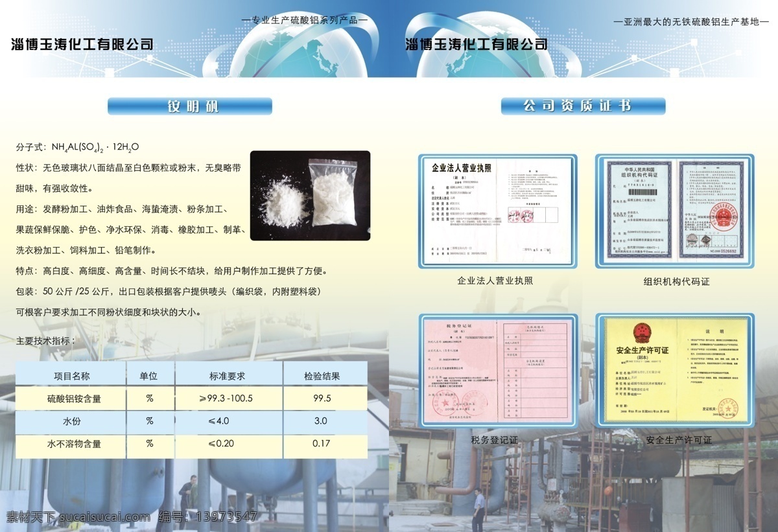Click the ≥99.3-100.5 standard cell
The image size is (778, 532).
[226, 399]
